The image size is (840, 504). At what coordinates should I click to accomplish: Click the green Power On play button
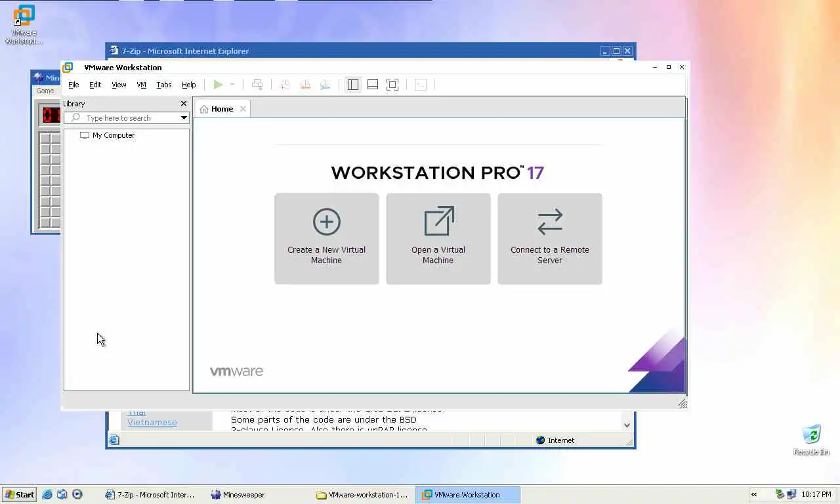coord(218,85)
